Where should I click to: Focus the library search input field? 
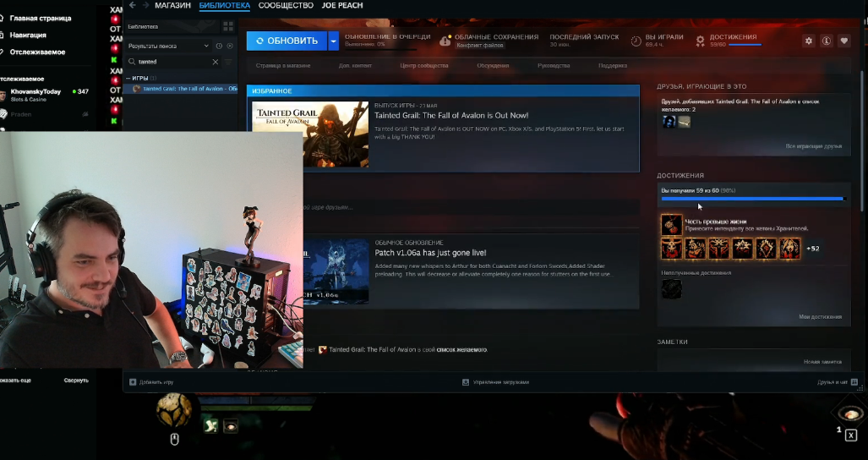pos(172,62)
